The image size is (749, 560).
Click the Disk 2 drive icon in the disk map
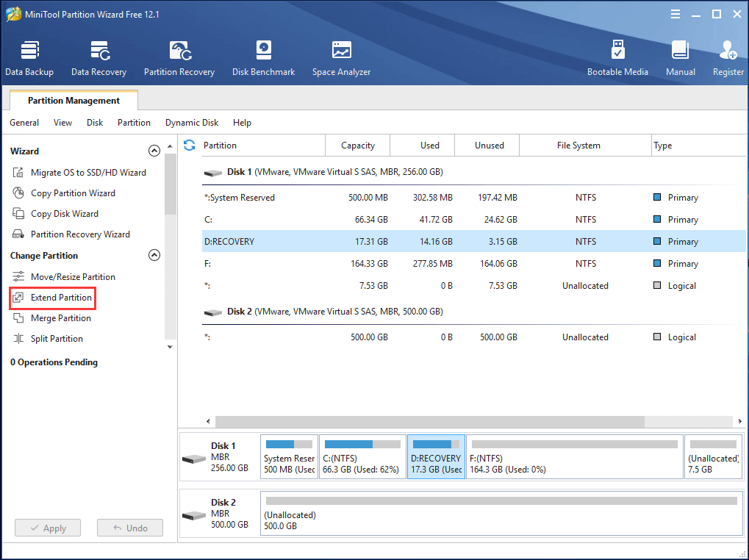194,516
